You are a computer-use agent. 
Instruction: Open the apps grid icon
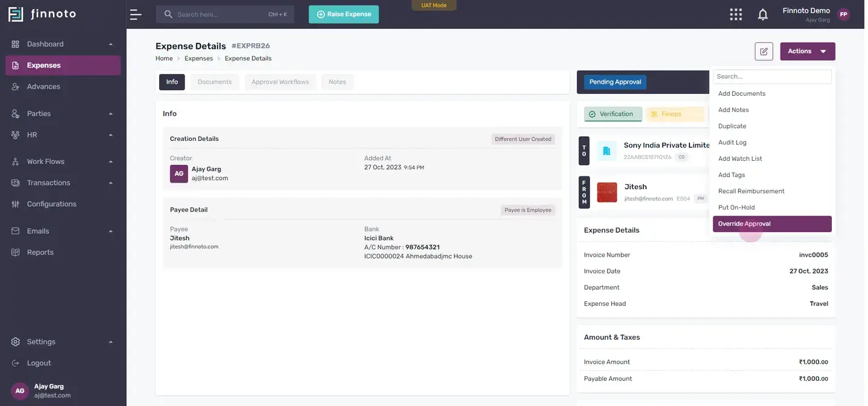pos(735,14)
